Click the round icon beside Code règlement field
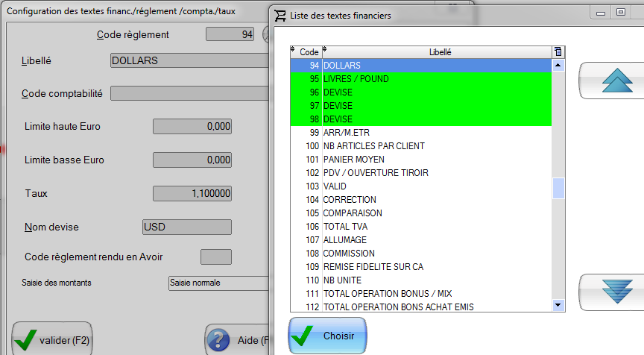This screenshot has width=644, height=355. tap(267, 34)
